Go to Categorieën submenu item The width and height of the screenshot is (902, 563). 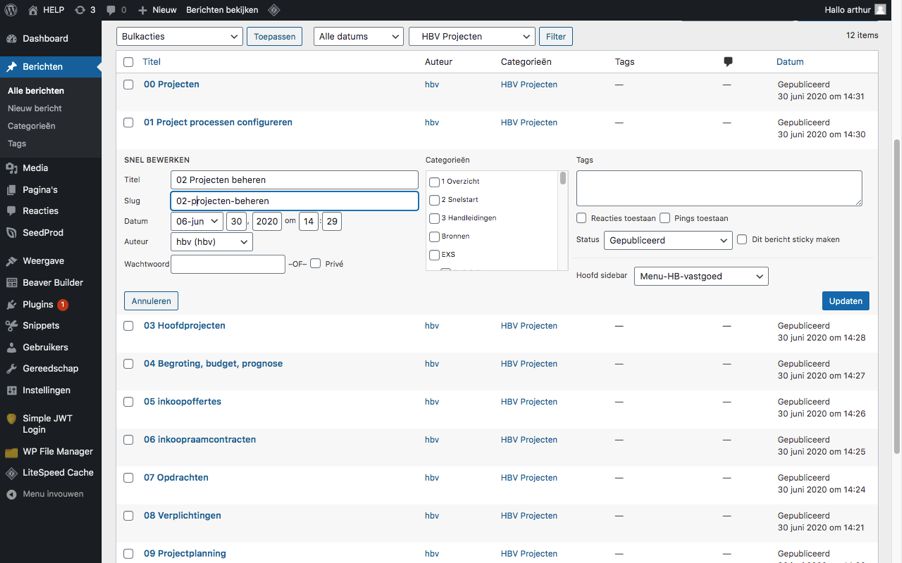tap(31, 126)
